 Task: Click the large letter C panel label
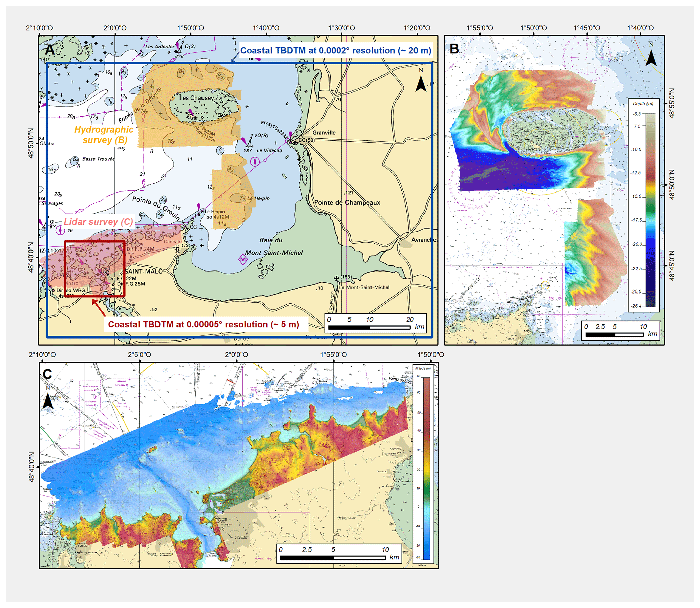[x=47, y=374]
